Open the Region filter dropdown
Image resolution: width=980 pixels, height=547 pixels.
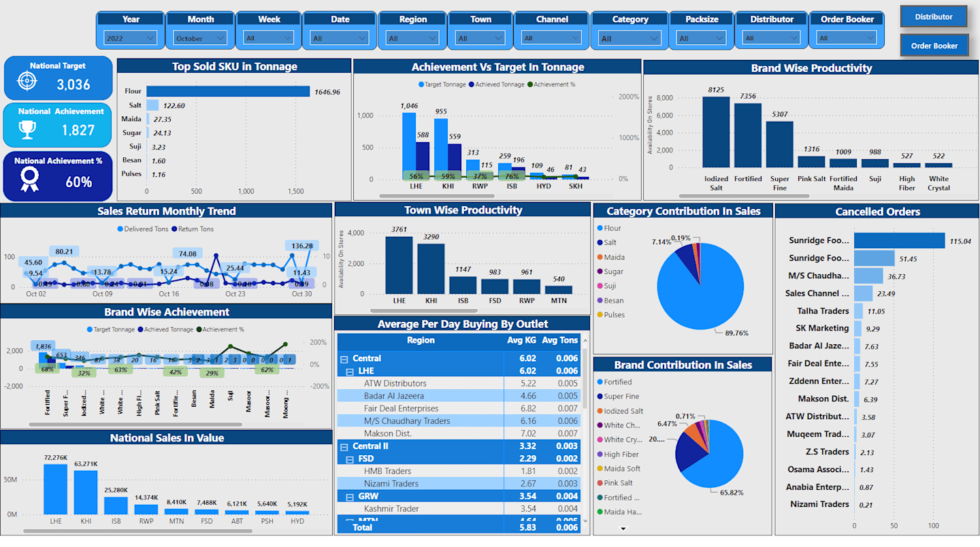412,38
